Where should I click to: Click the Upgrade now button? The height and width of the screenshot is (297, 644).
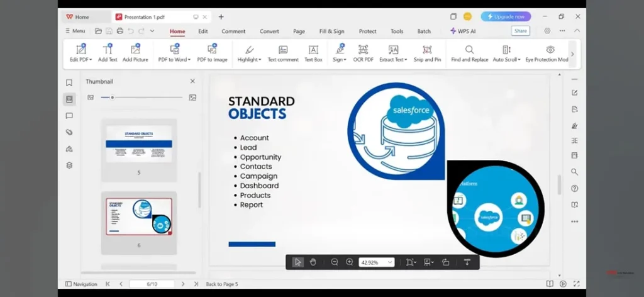click(x=506, y=16)
